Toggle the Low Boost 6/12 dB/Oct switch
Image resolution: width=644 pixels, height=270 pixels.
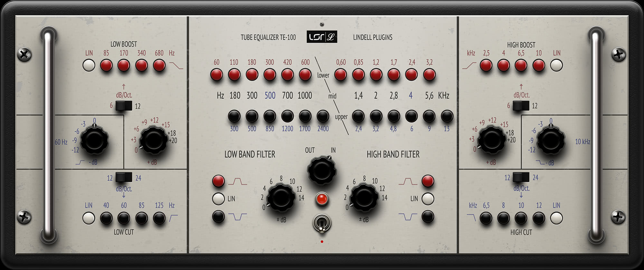[x=124, y=106]
